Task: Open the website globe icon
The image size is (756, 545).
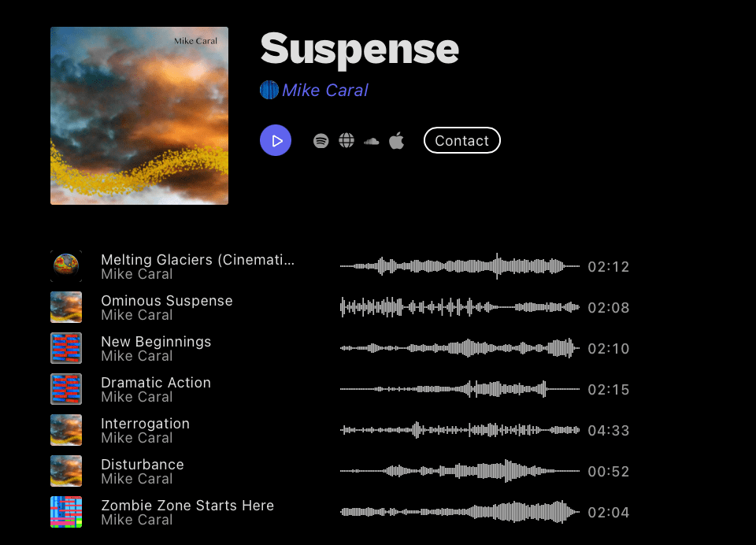Action: click(346, 141)
